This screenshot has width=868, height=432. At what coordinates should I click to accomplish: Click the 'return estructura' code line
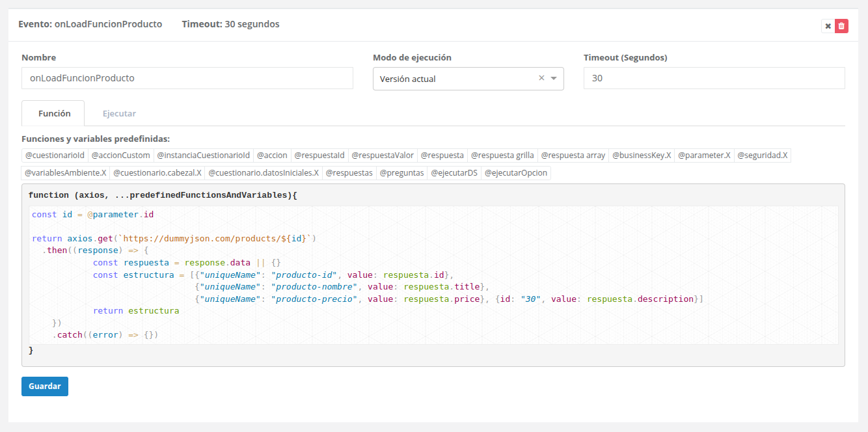(136, 310)
